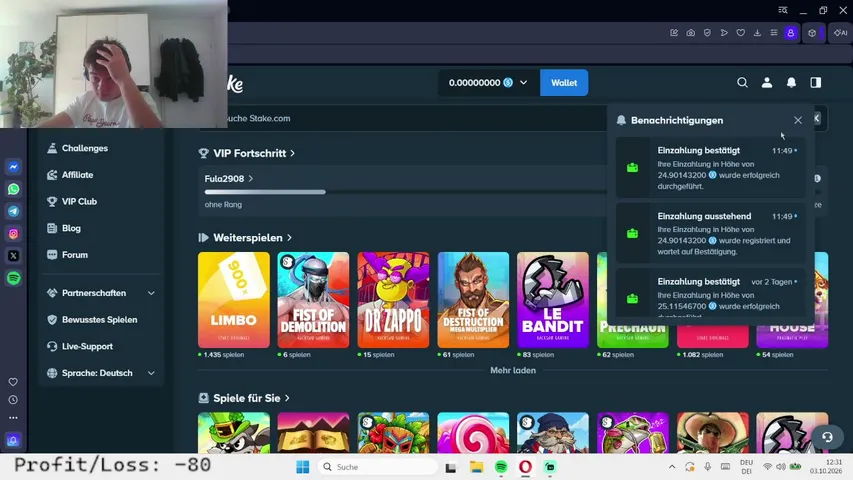Open the first Einzahlung bestätigt 11:49 notification
The image size is (853, 480).
[x=710, y=168]
